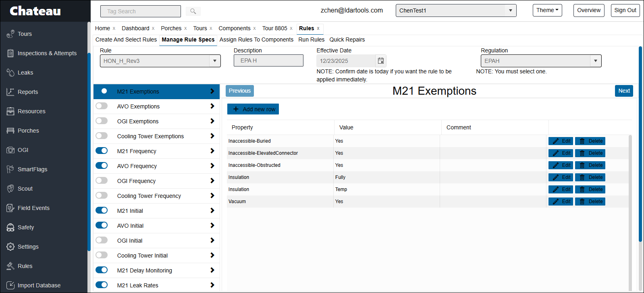Viewport: 644px width, 293px height.
Task: Open Safety section in the sidebar
Action: (x=25, y=227)
